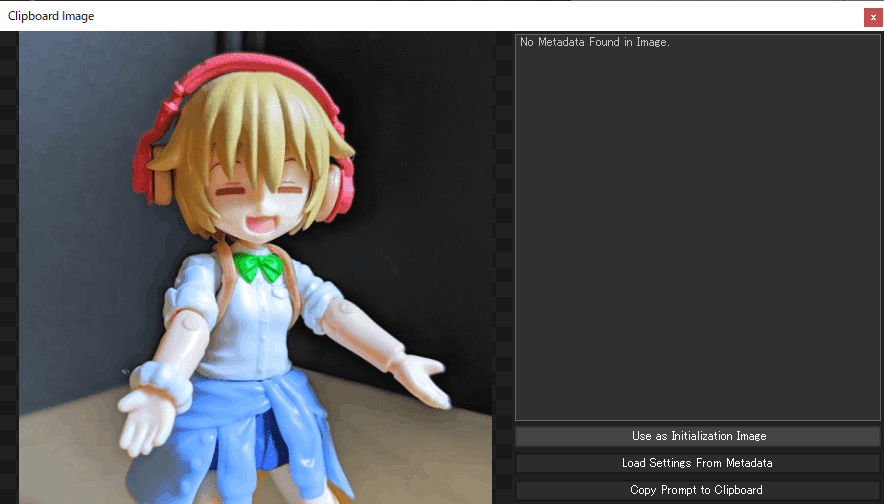Viewport: 884px width, 504px height.
Task: Click the 'Clipboard Image' window title
Action: tap(51, 16)
